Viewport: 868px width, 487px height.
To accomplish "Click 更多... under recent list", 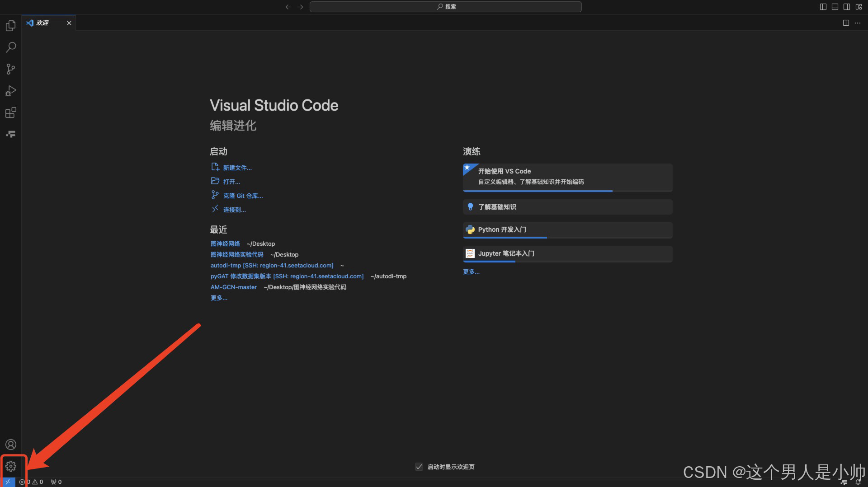I will tap(219, 298).
